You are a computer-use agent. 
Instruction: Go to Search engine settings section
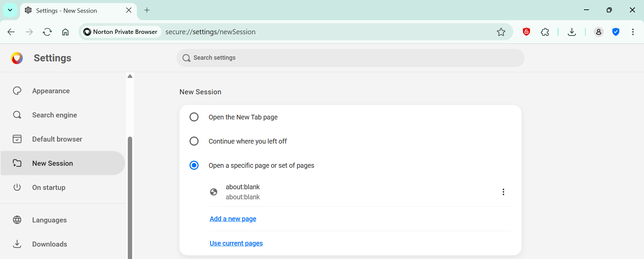tap(54, 115)
